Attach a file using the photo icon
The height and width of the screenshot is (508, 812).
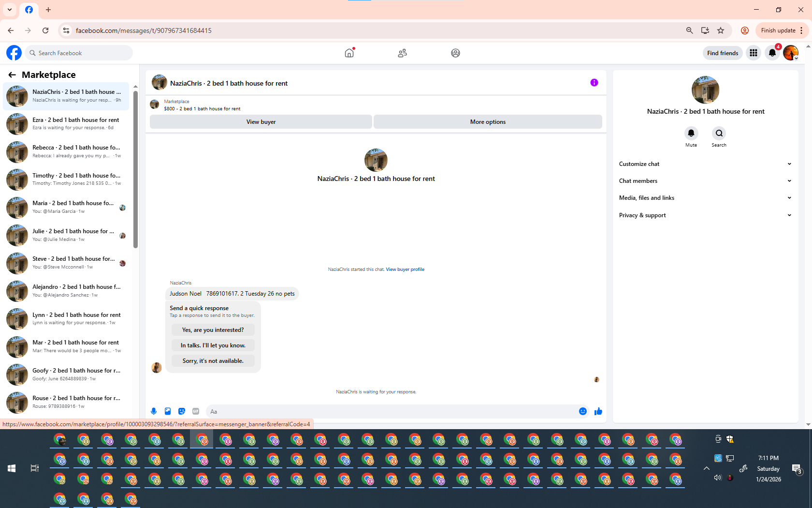168,411
